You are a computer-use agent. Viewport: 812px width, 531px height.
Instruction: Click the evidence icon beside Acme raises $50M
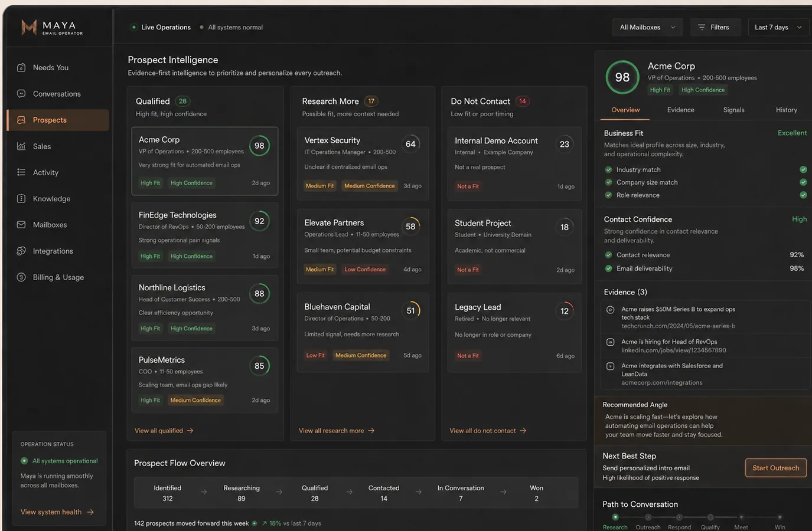click(x=611, y=310)
